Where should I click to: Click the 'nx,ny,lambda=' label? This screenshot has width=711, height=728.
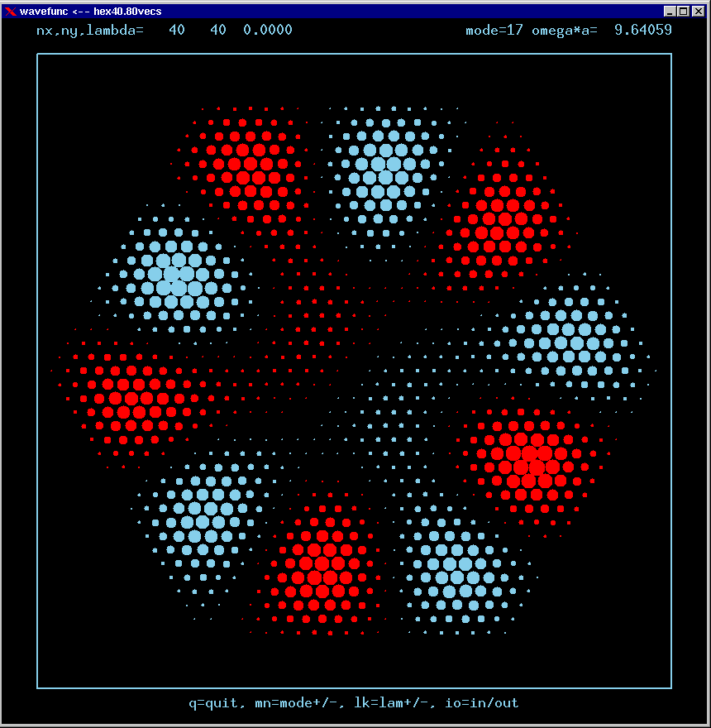tap(90, 30)
